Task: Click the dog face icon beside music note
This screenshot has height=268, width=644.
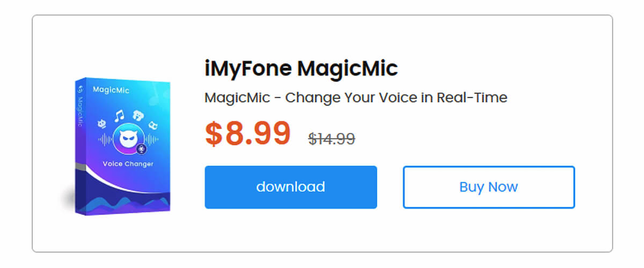Action: click(138, 115)
